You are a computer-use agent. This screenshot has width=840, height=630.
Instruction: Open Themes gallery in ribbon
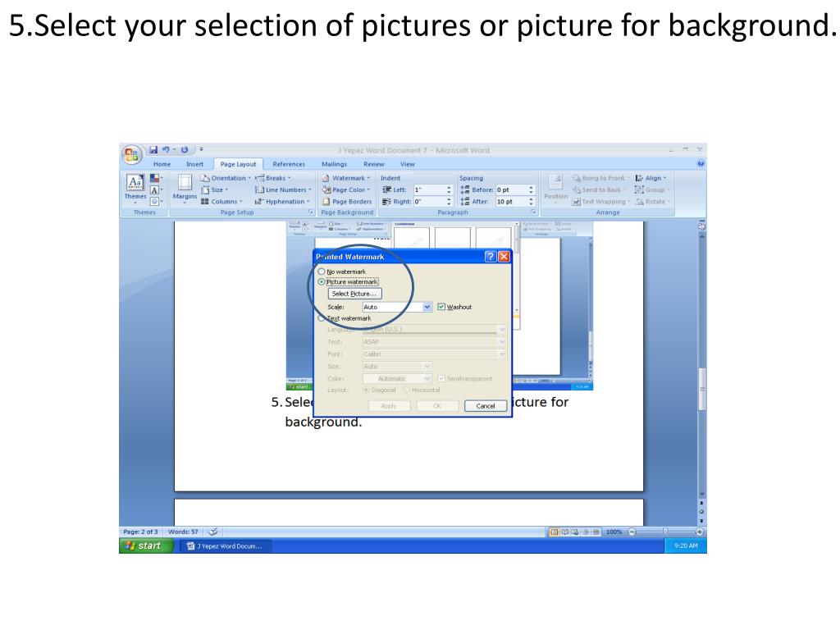click(135, 189)
